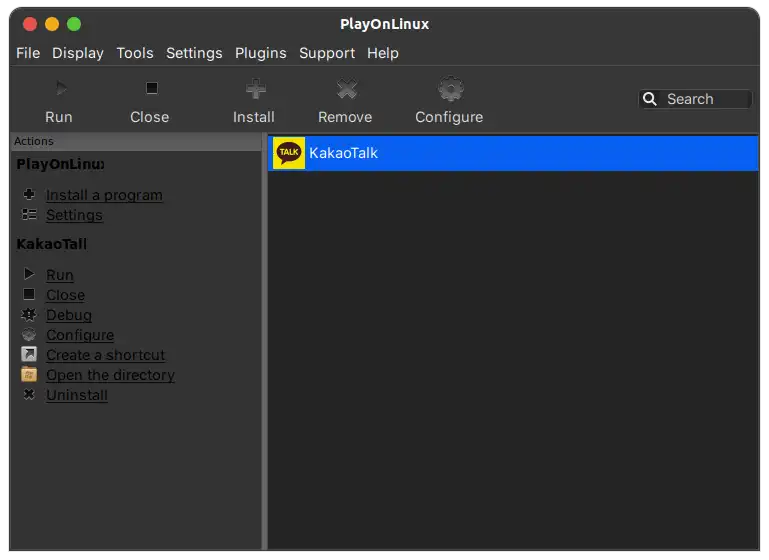Click list icon beside sidebar Settings
The height and width of the screenshot is (560, 769).
click(x=29, y=214)
